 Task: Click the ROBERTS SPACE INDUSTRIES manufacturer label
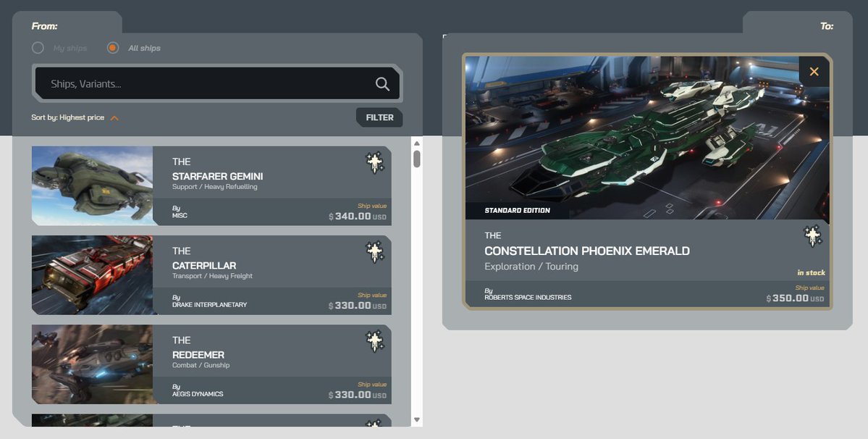point(528,297)
